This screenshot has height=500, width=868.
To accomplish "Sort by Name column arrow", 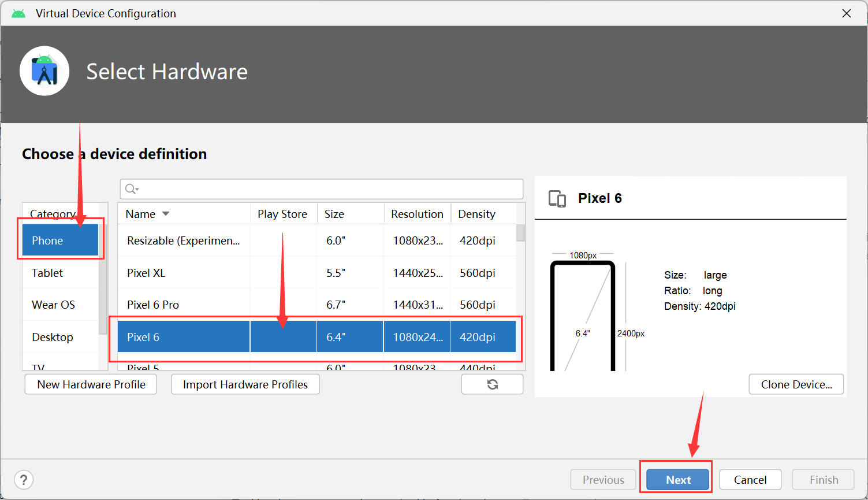I will click(x=166, y=214).
